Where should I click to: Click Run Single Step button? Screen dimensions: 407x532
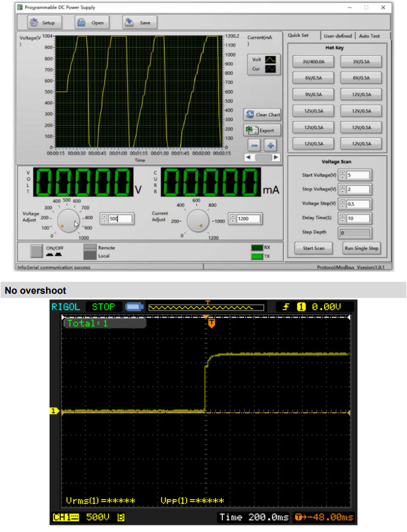tap(361, 248)
